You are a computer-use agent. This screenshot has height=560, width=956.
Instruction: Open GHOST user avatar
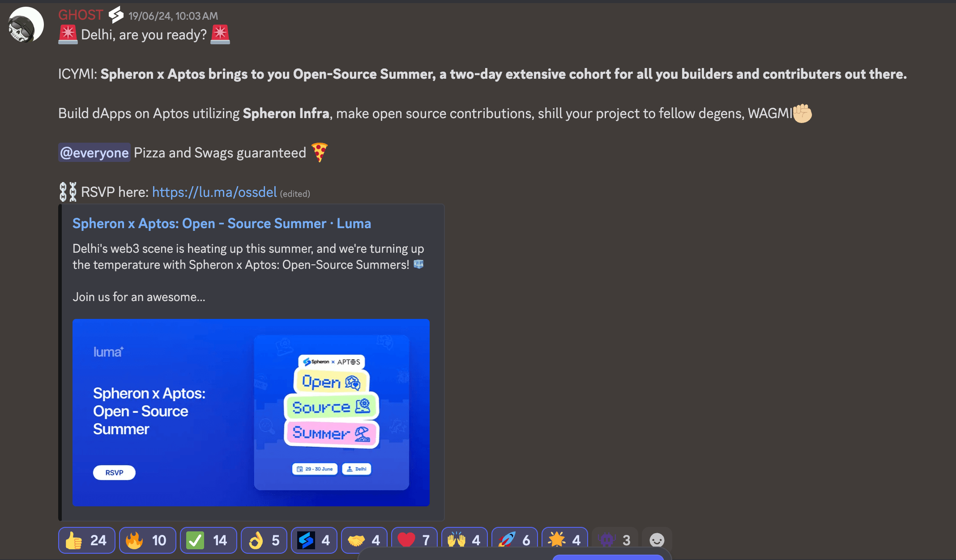coord(26,25)
